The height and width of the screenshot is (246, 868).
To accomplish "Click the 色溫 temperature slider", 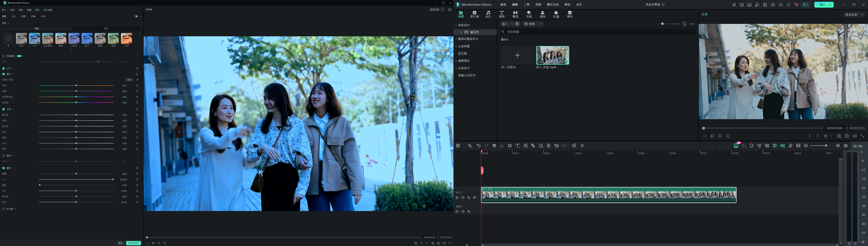I will pos(76,86).
